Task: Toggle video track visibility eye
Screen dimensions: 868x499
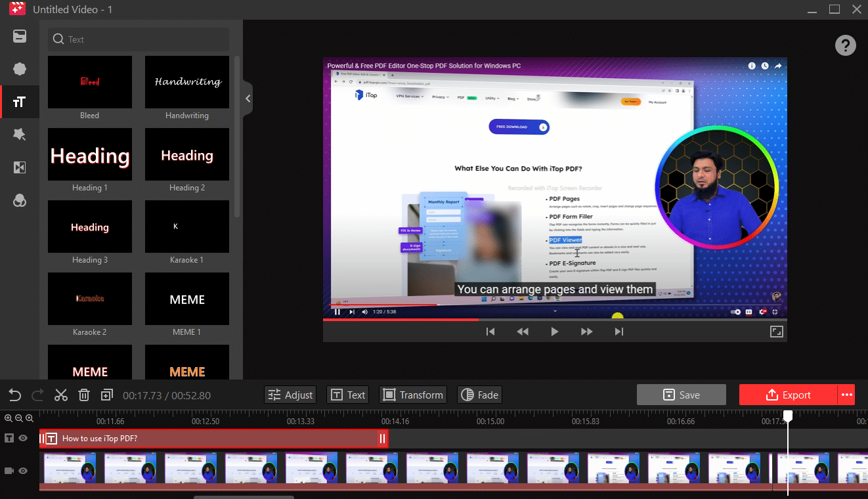Action: (x=23, y=471)
